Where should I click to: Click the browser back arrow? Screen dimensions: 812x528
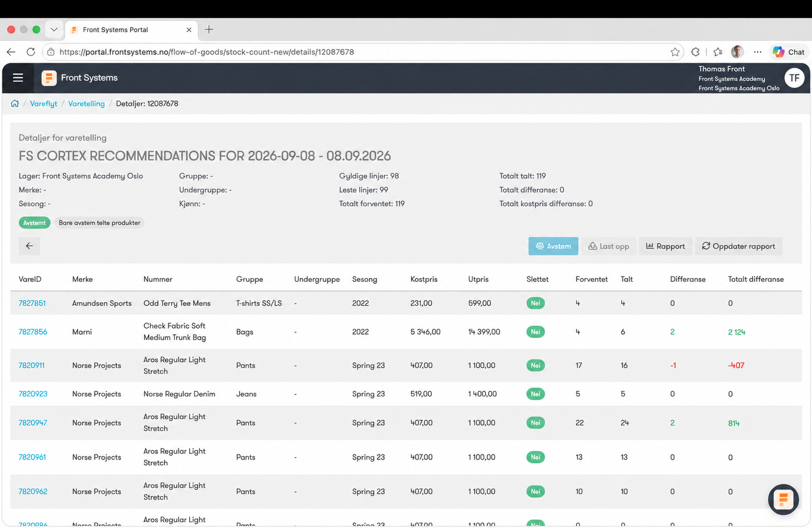point(11,52)
